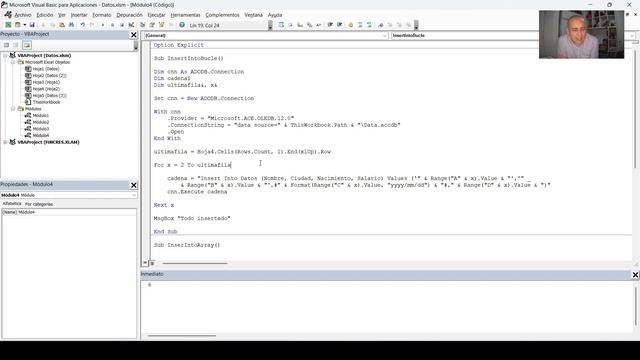Switch to the Por categorías properties tab
Viewport: 640px width, 360px height.
coord(39,204)
